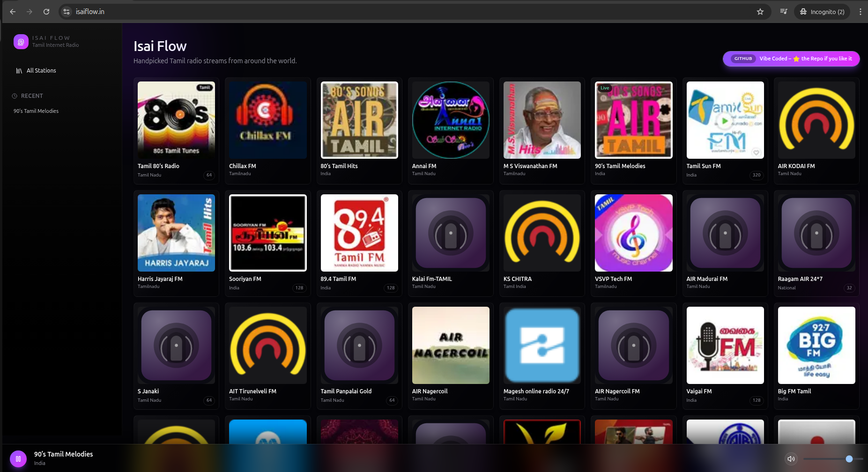View site information for isaiflow.in

coord(67,12)
